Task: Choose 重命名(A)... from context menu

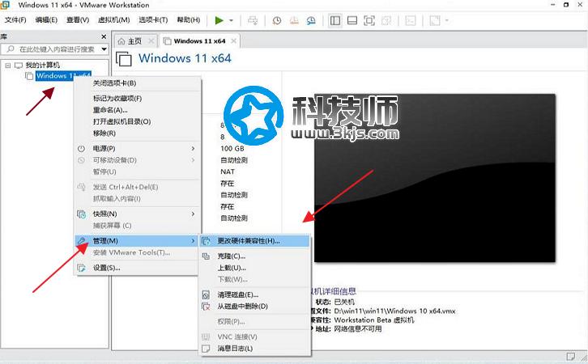Action: coord(110,110)
